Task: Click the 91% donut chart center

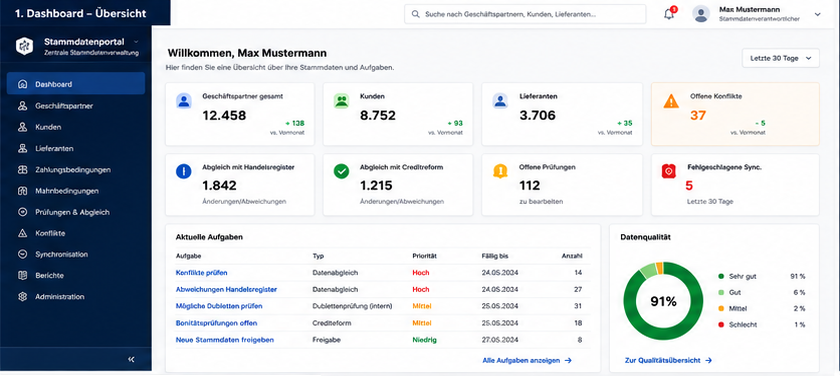Action: pyautogui.click(x=663, y=302)
